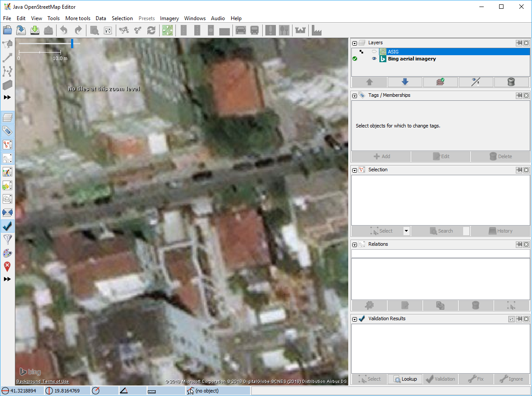Select the Draw nodes tool
532x396 pixels.
7,57
